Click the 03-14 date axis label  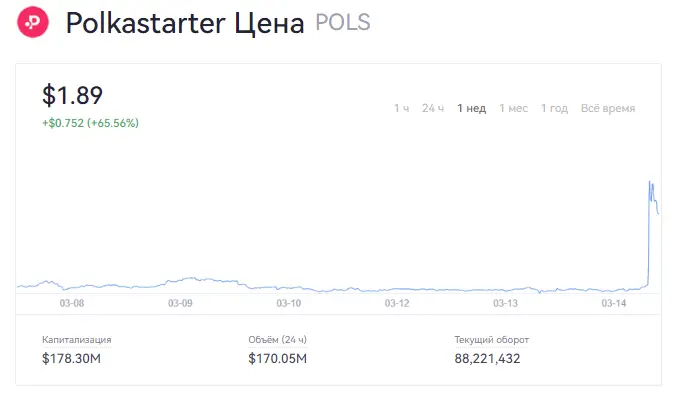click(x=614, y=303)
